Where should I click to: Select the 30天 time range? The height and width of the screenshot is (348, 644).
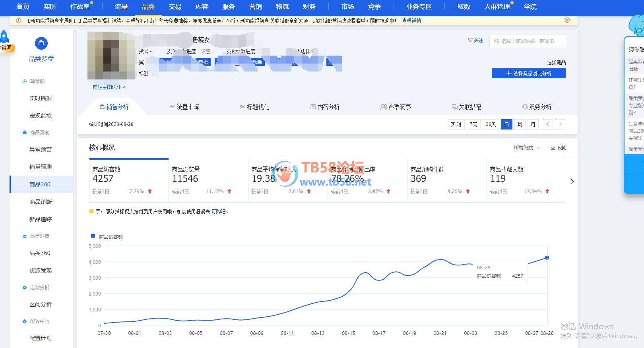click(491, 124)
